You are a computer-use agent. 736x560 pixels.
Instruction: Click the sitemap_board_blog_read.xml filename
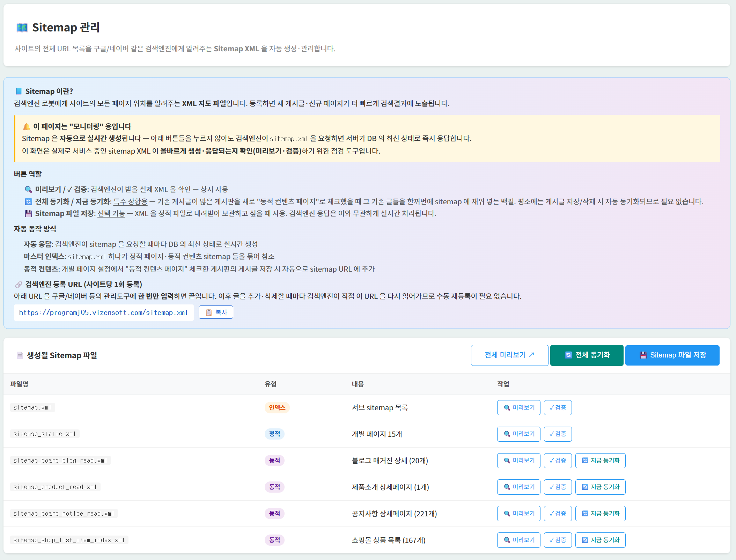60,460
